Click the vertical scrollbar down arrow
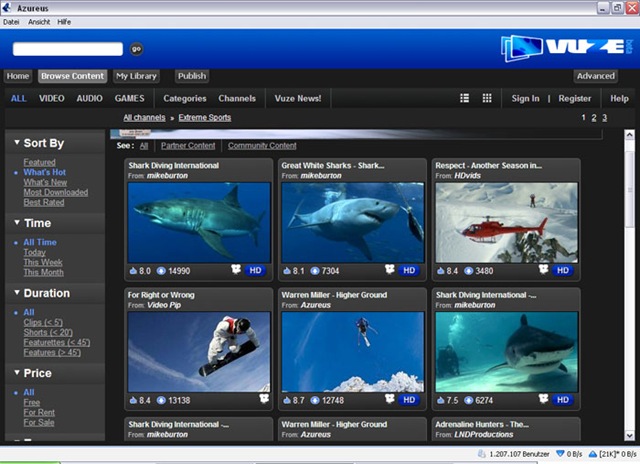This screenshot has width=640, height=464. click(629, 435)
